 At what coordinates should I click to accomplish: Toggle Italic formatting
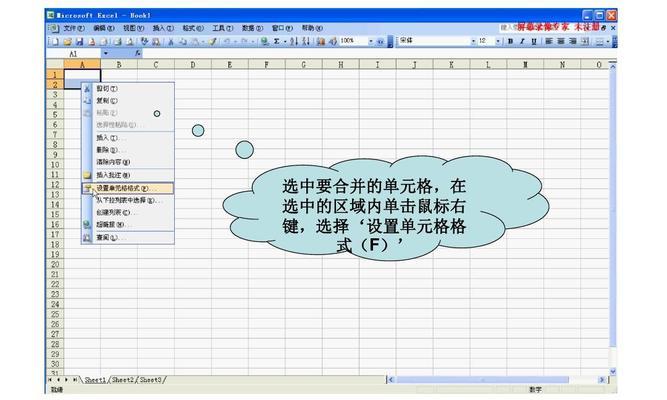[522, 41]
